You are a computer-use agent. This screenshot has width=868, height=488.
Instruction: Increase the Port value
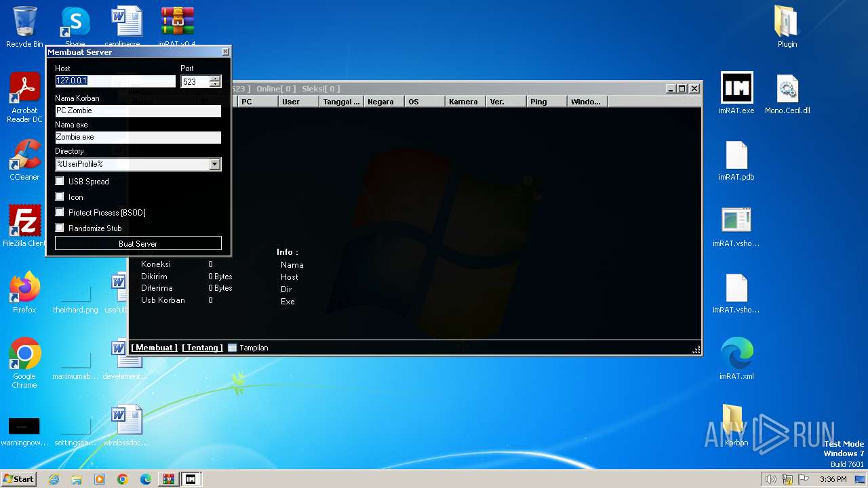click(215, 79)
